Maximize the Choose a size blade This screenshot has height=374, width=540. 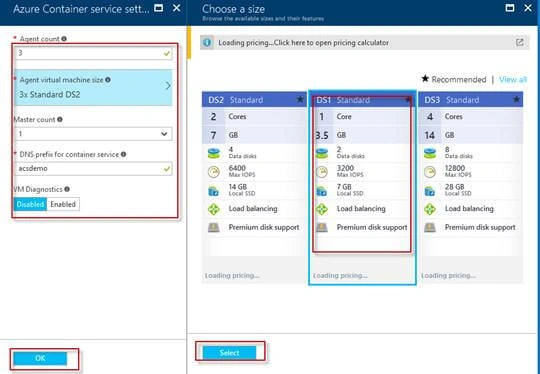pos(510,8)
